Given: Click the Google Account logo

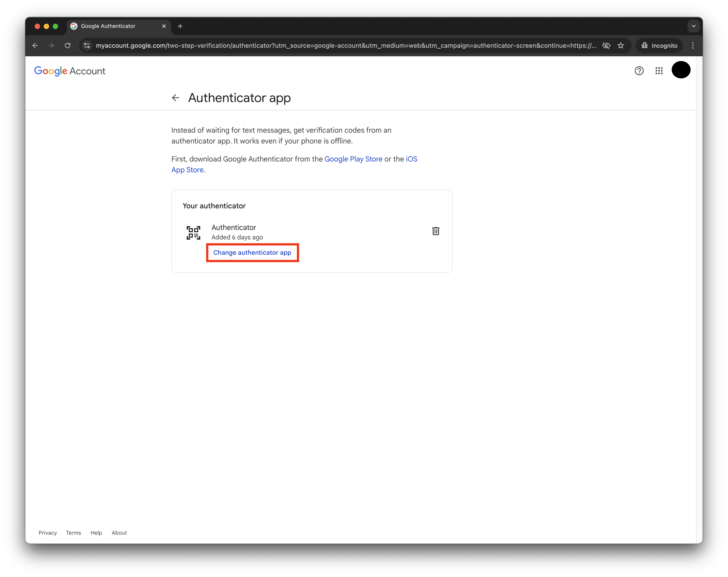Looking at the screenshot, I should coord(70,71).
